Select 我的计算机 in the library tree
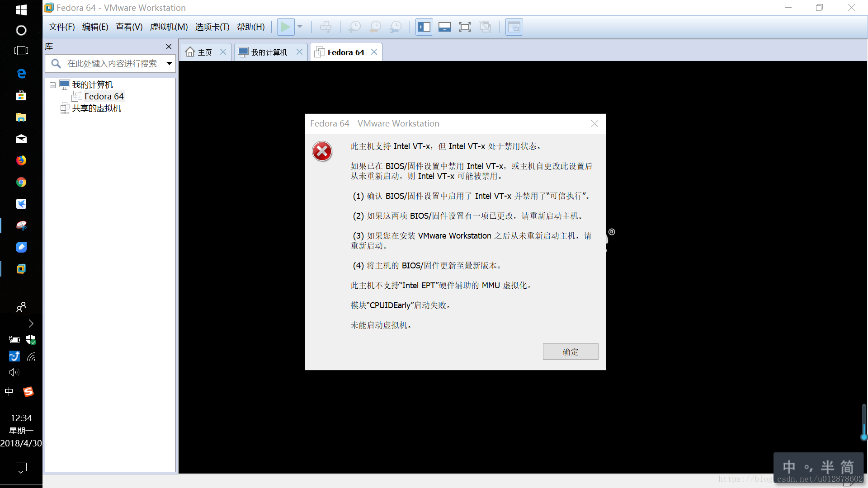 (x=92, y=85)
